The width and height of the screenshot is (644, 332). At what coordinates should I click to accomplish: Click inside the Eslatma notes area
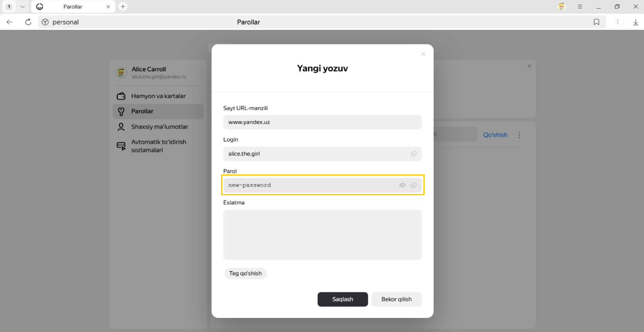[322, 234]
